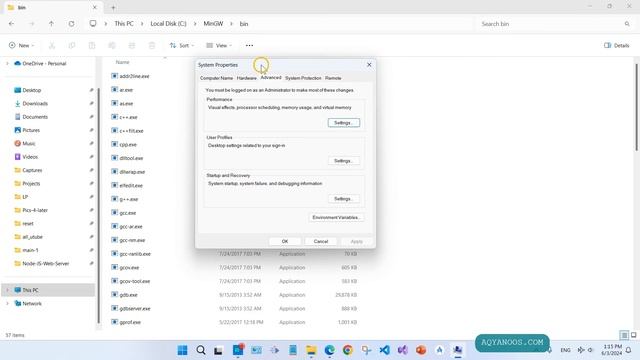Viewport: 640px width, 360px height.
Task: Open taskbar Search
Action: (200, 350)
